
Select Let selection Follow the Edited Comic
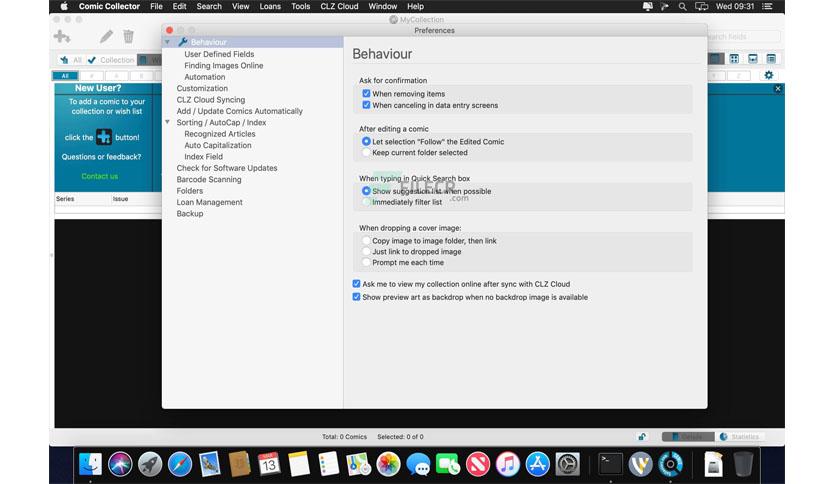click(366, 141)
